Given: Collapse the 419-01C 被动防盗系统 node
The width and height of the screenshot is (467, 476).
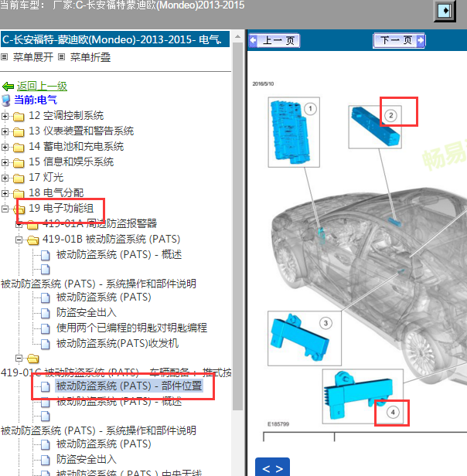Looking at the screenshot, I should (19, 359).
